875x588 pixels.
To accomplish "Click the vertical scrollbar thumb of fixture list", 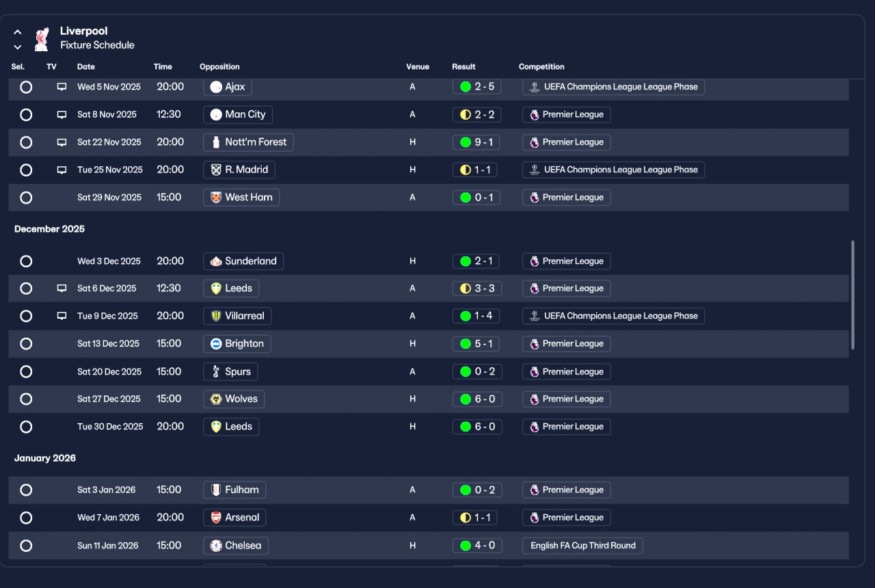I will (x=852, y=295).
